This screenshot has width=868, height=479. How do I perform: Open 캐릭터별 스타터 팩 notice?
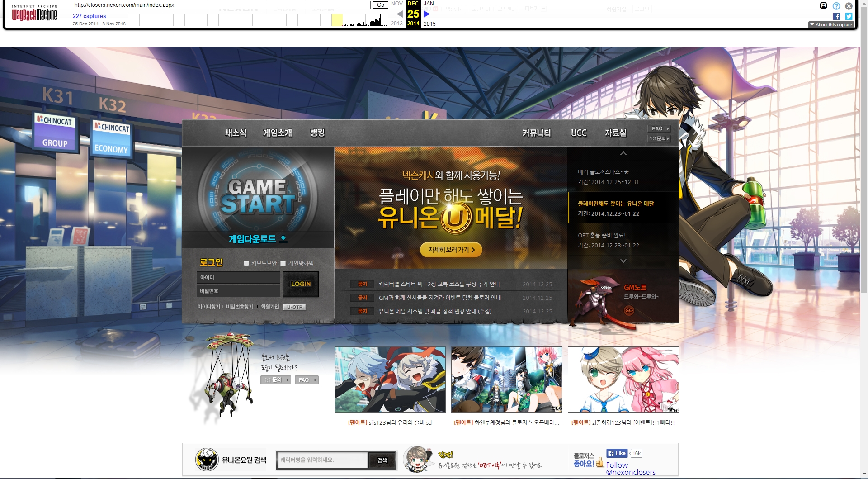(439, 284)
